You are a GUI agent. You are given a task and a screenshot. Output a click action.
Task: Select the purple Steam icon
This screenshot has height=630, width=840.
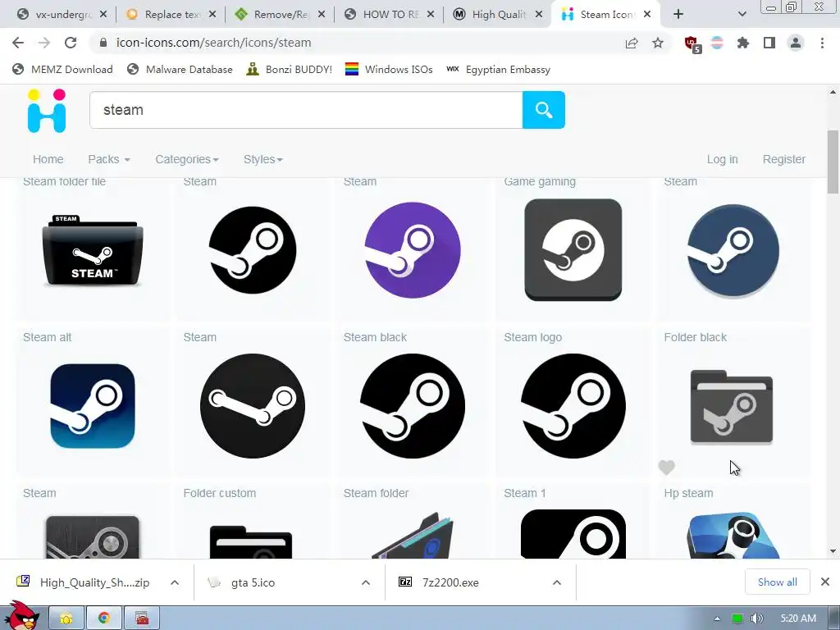413,249
